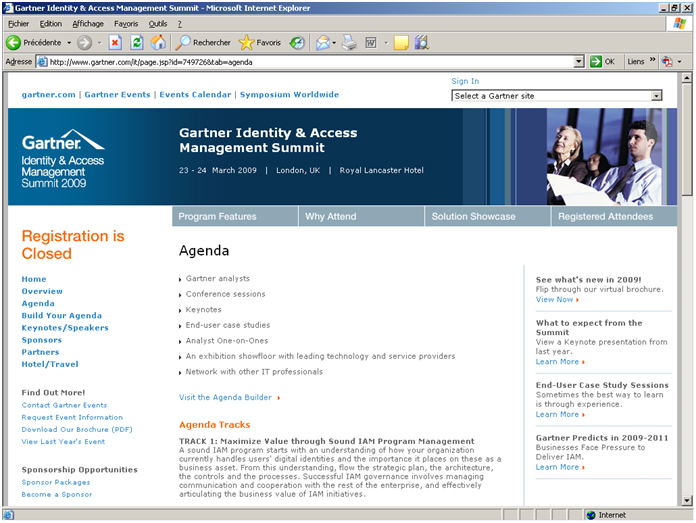Click Sponsor Packages link
This screenshot has width=696, height=523.
(x=56, y=482)
